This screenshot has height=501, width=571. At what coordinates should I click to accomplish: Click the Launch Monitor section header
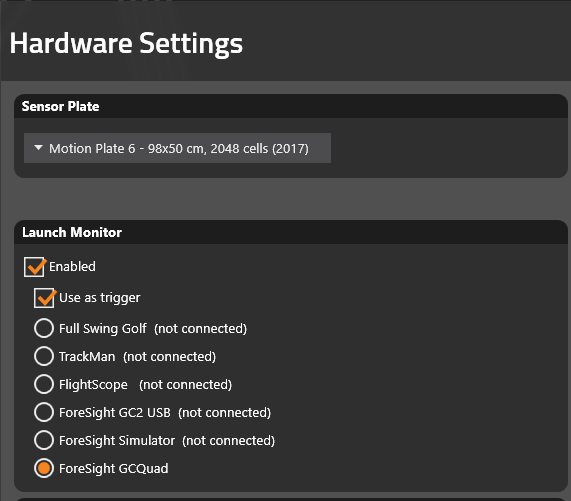pos(72,232)
